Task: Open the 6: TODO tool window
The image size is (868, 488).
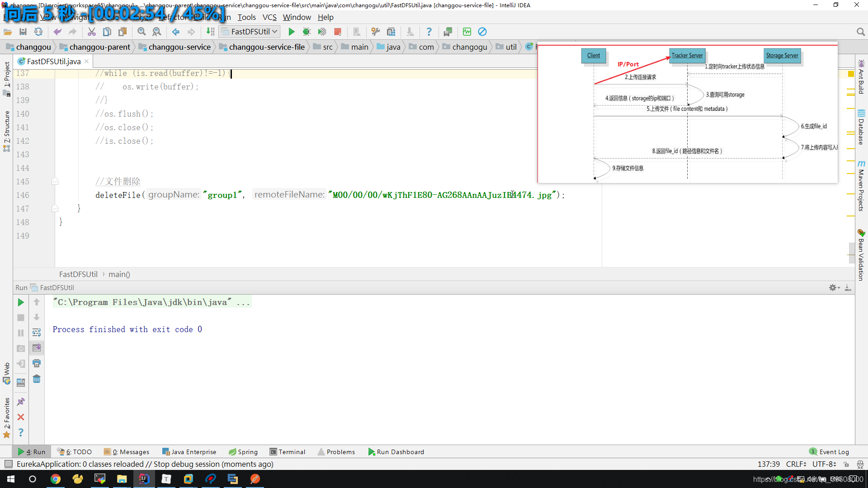Action: point(75,452)
